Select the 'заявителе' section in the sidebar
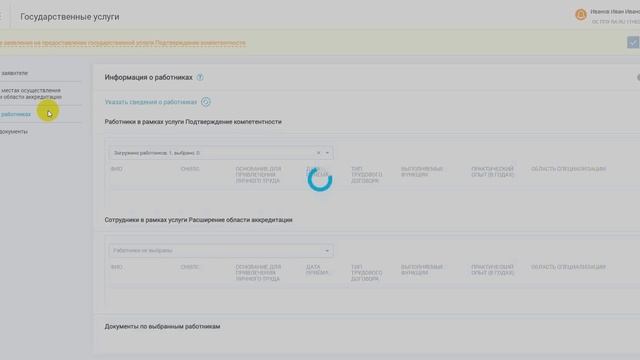This screenshot has width=640, height=360. (x=14, y=73)
